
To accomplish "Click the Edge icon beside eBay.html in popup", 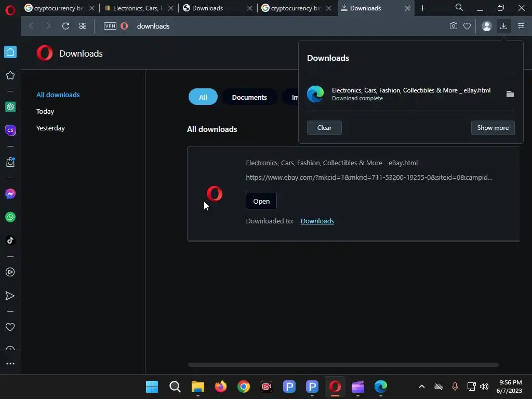I will (315, 94).
